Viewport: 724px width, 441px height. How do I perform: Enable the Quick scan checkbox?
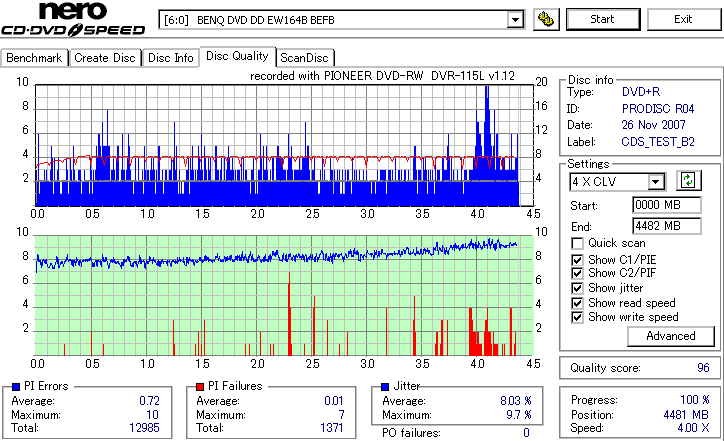coord(577,243)
